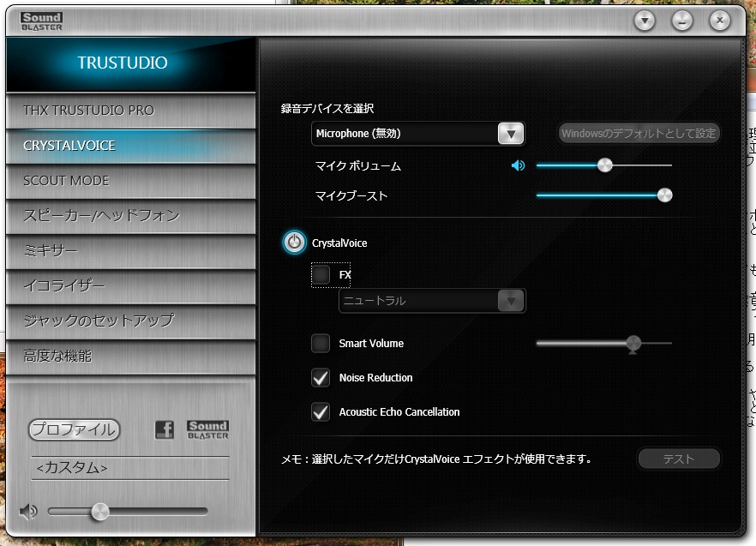Expand the ニュートラル FX preset dropdown
Image resolution: width=756 pixels, height=546 pixels.
click(x=511, y=301)
